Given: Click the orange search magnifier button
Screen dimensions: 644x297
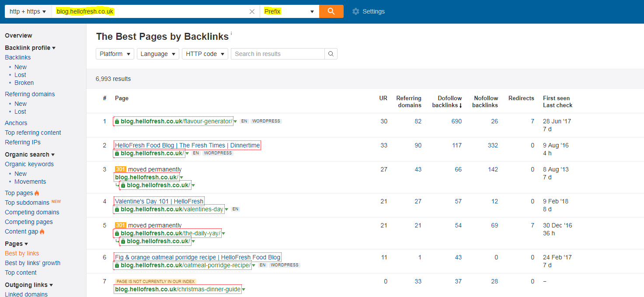Looking at the screenshot, I should point(331,11).
